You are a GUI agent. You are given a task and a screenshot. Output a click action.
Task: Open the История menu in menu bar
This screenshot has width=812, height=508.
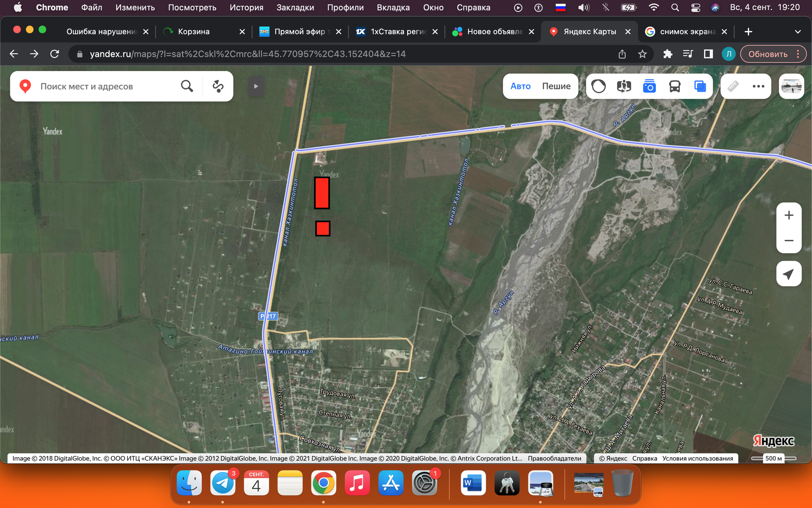pyautogui.click(x=246, y=7)
